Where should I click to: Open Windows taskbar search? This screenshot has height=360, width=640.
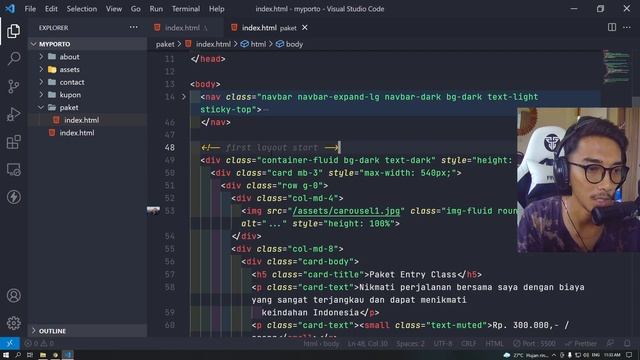click(x=18, y=355)
